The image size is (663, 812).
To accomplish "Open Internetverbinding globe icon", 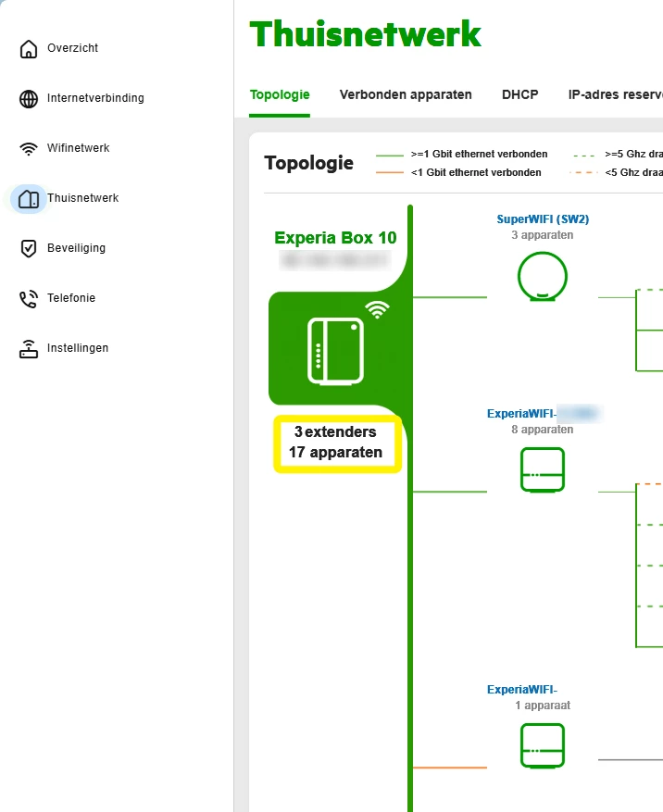I will click(29, 99).
